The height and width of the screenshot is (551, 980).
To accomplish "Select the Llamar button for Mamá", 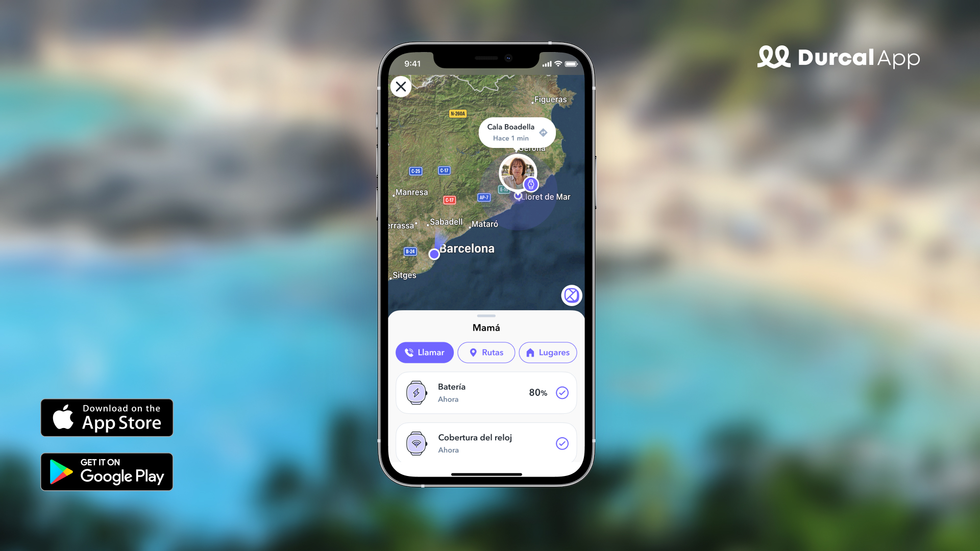I will coord(424,353).
